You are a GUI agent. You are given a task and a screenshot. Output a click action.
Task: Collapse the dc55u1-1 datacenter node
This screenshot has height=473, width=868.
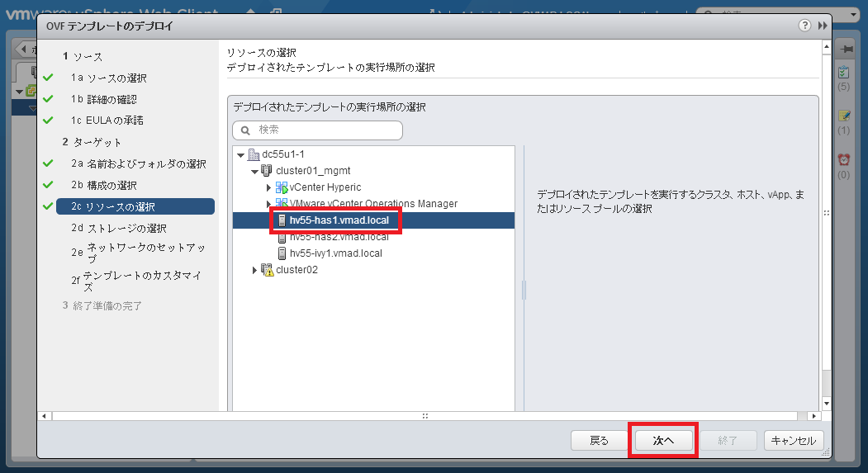[241, 155]
